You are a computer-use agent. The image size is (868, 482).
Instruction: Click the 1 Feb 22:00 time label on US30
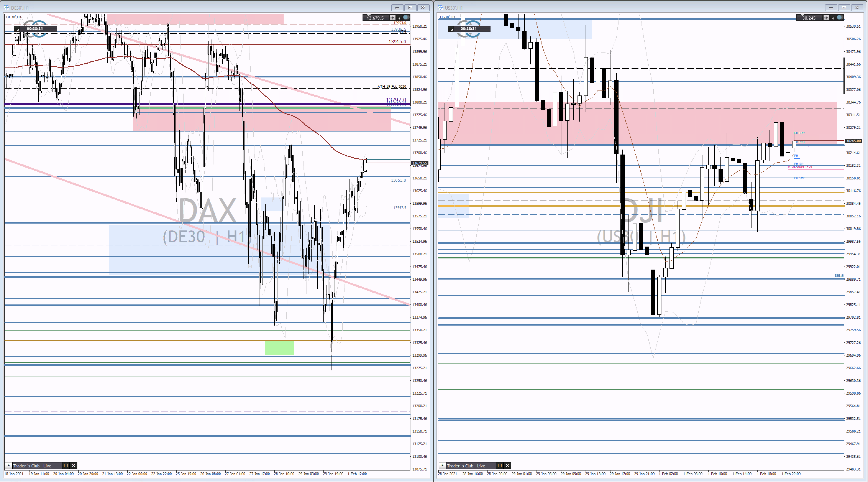791,474
